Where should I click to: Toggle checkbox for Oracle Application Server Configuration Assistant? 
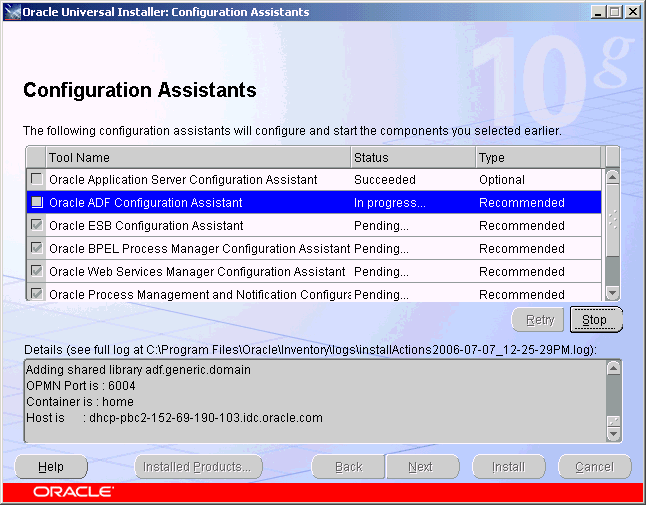coord(37,179)
